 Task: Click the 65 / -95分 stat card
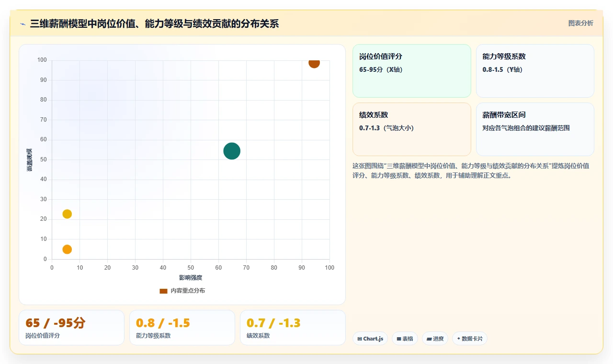pos(71,328)
